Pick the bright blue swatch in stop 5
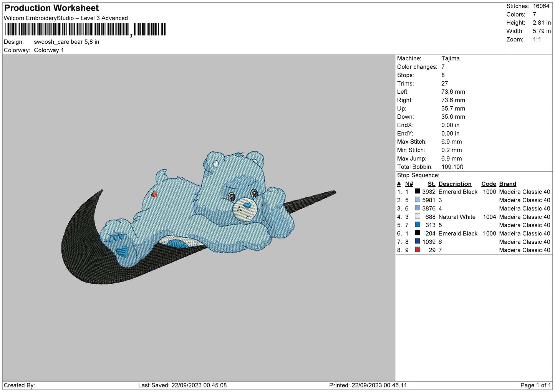Image resolution: width=555 pixels, height=392 pixels. (x=417, y=225)
